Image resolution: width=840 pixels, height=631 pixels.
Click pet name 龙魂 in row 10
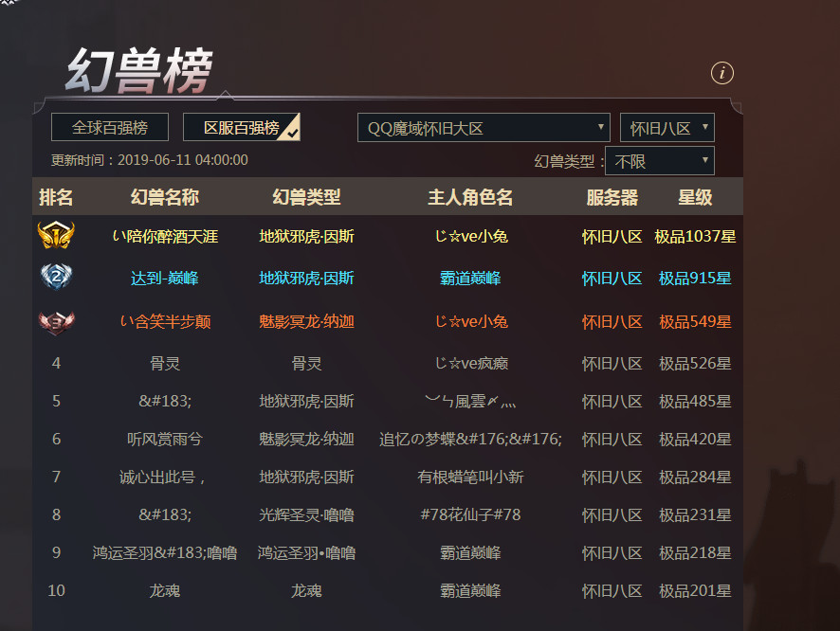click(164, 591)
